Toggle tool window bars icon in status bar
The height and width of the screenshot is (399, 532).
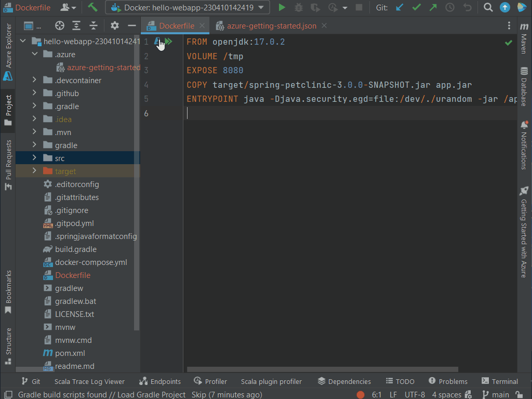pyautogui.click(x=8, y=395)
